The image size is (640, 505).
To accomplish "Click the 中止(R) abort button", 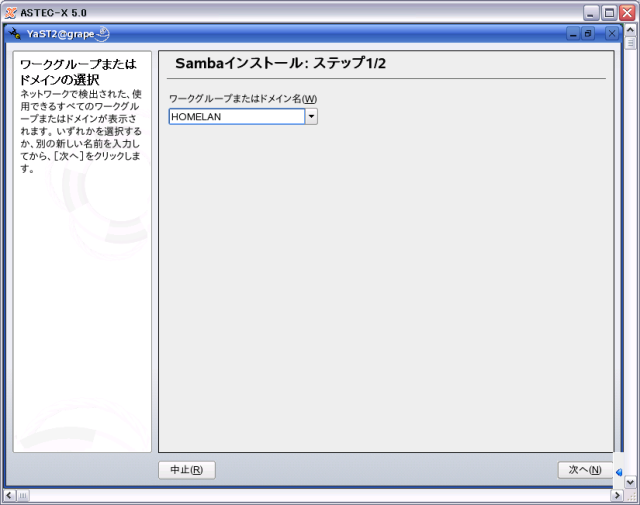I will point(187,470).
